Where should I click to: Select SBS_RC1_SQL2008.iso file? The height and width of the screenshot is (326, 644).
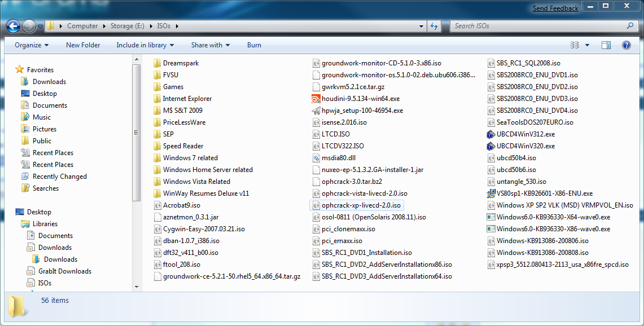(528, 63)
